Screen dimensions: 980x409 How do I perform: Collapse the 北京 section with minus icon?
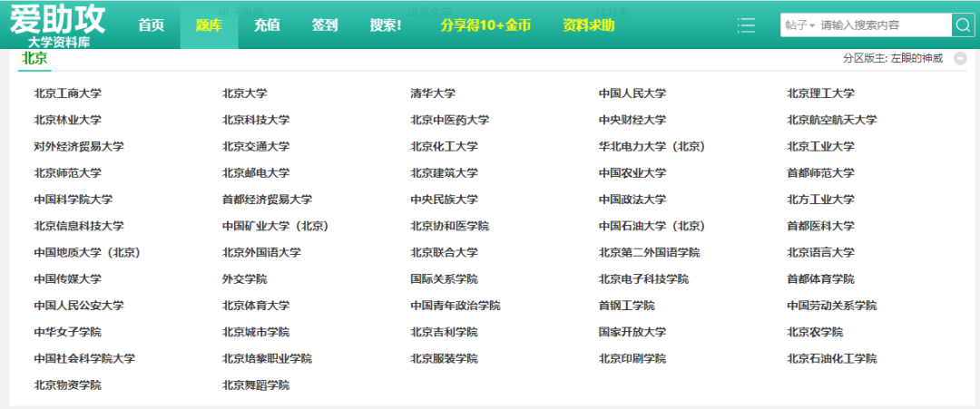coord(960,59)
